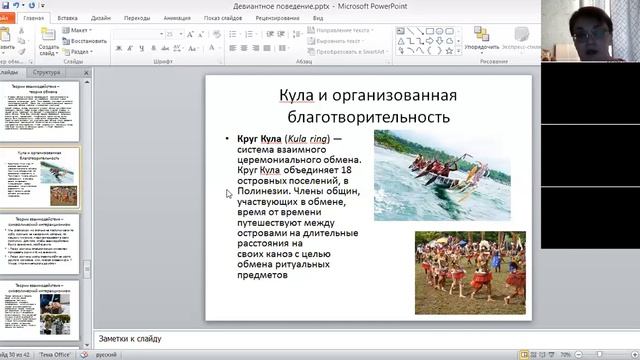
Task: Open the Главная ribbon tab
Action: 33,18
